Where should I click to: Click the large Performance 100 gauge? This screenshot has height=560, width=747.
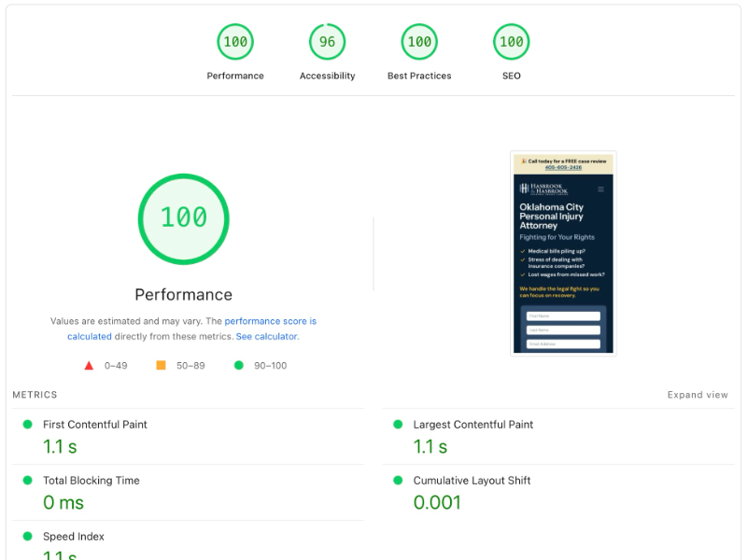coord(183,219)
